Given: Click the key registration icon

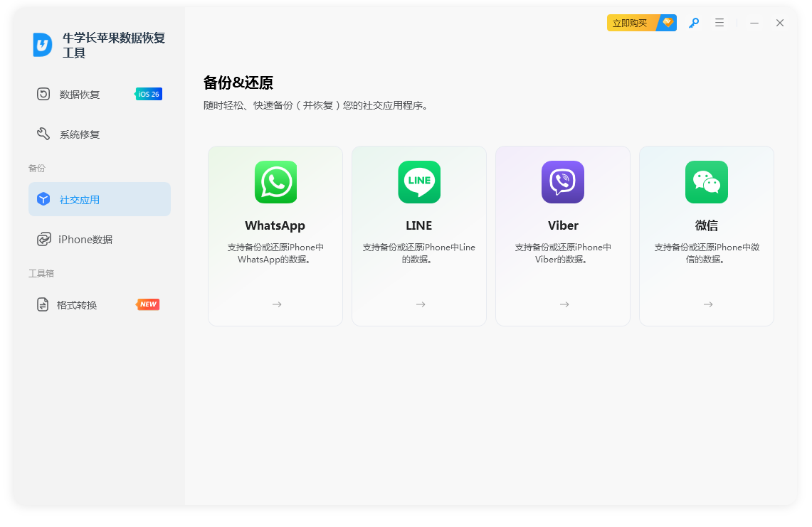Looking at the screenshot, I should 693,23.
